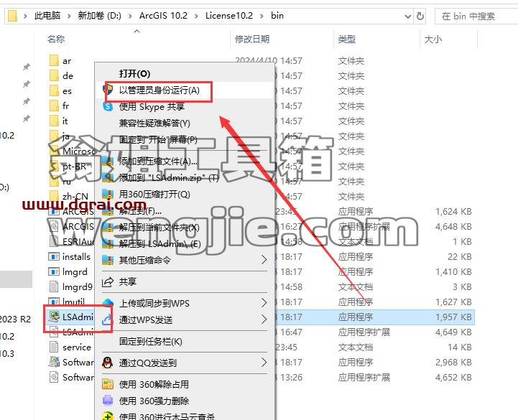Click the 其他压缩命令 archive icon
Image resolution: width=518 pixels, height=420 pixels.
[x=108, y=260]
